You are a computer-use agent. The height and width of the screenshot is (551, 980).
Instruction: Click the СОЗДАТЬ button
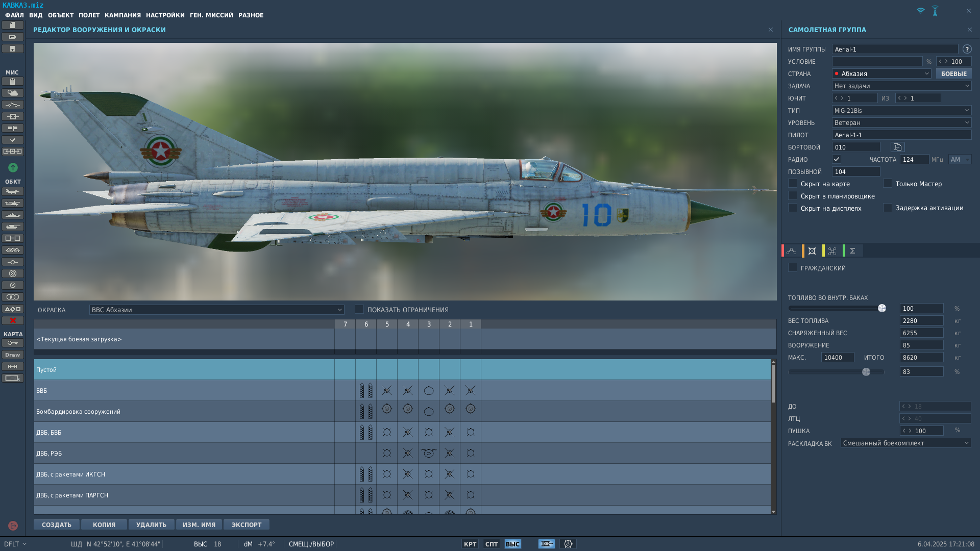click(x=57, y=525)
